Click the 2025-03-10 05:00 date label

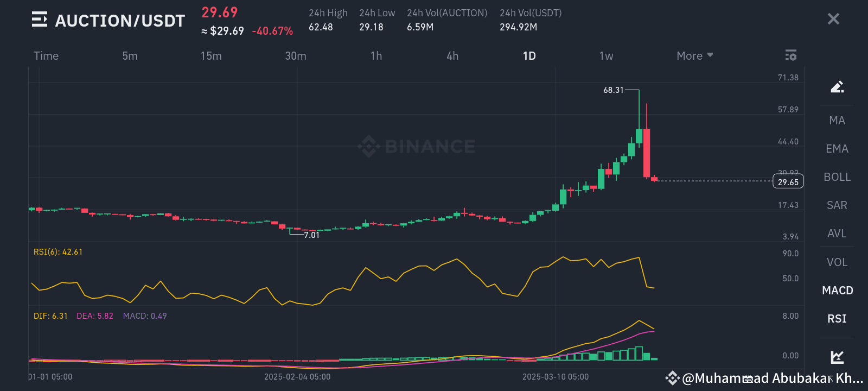[556, 377]
